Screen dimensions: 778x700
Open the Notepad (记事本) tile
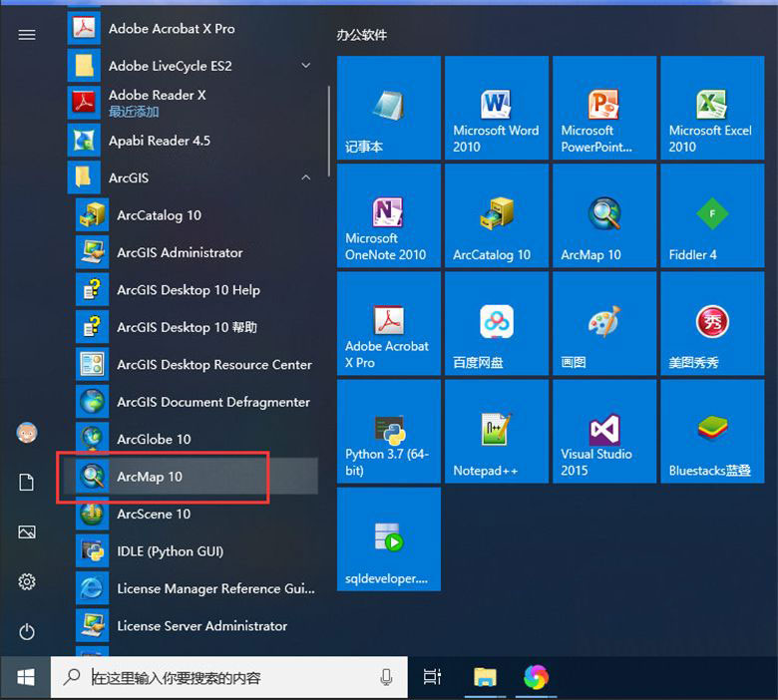(x=389, y=108)
